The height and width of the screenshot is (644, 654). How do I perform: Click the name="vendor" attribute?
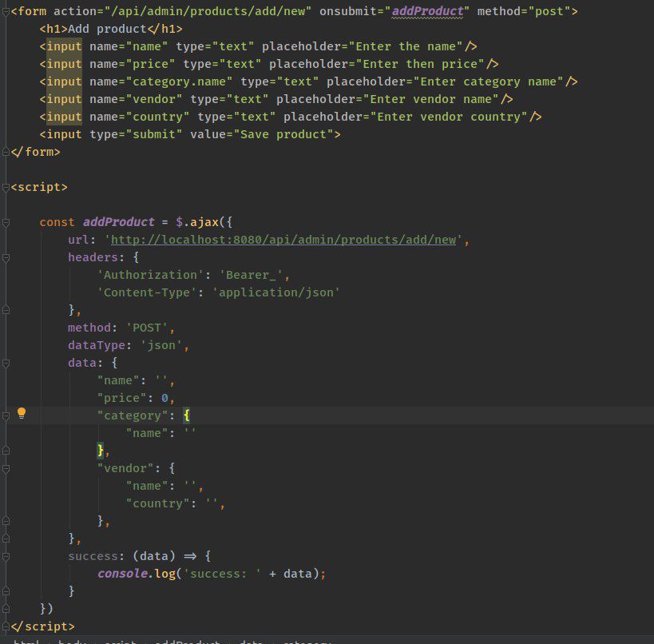[136, 99]
